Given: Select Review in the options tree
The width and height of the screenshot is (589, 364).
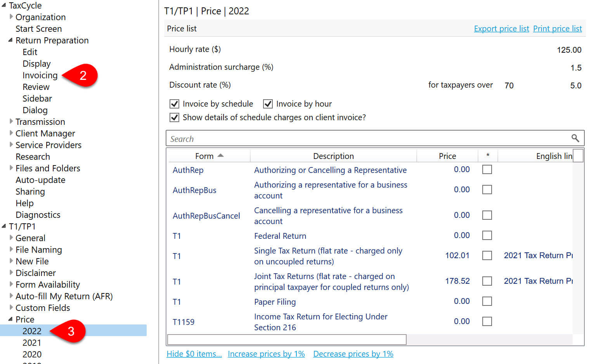Looking at the screenshot, I should [x=36, y=87].
